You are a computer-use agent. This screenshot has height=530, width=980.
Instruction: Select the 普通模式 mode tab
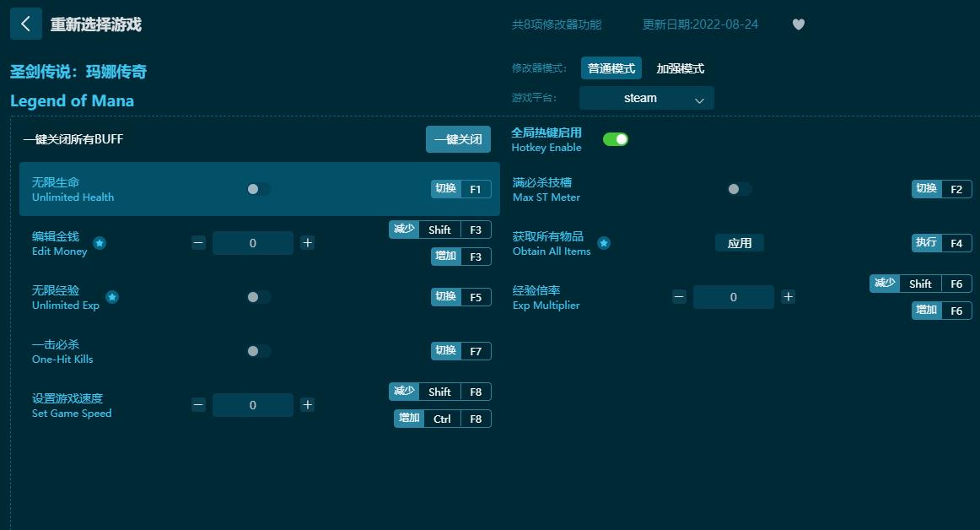pos(611,68)
